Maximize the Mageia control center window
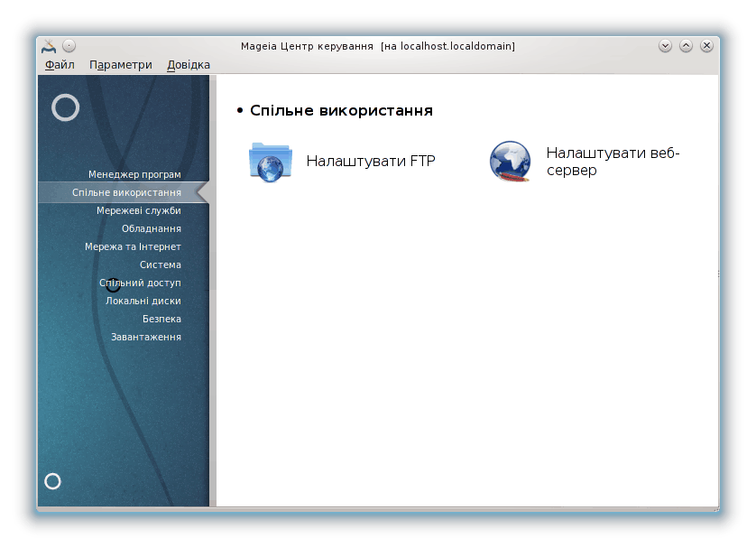Image resolution: width=756 pixels, height=548 pixels. [687, 46]
